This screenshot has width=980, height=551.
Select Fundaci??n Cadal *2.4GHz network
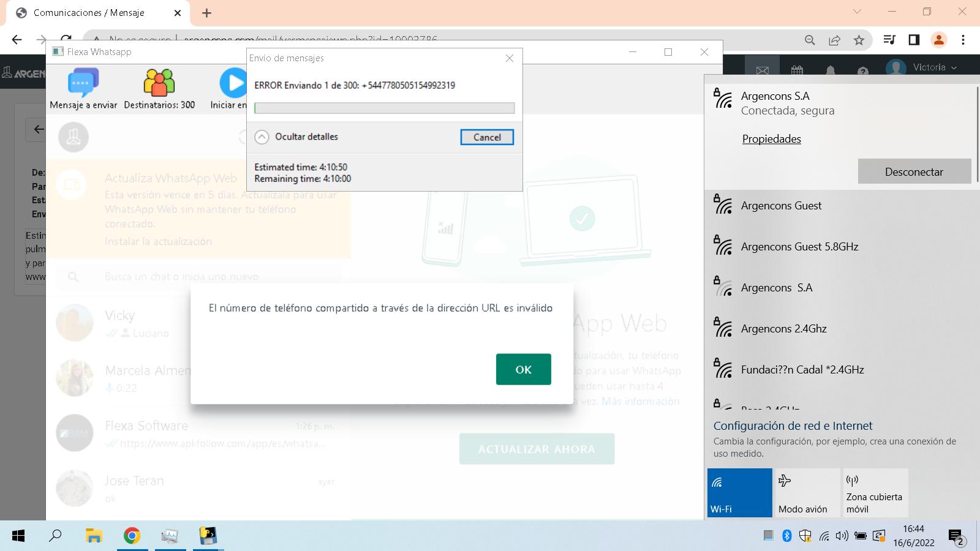click(x=841, y=370)
